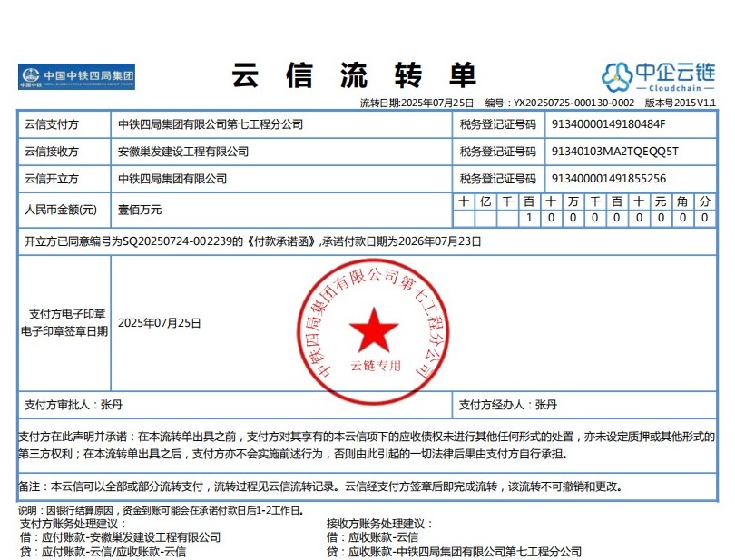
Task: Select the payer name 中铁四局集团有限公司第七工程分公司 in 云信支付方 row
Action: coord(211,124)
